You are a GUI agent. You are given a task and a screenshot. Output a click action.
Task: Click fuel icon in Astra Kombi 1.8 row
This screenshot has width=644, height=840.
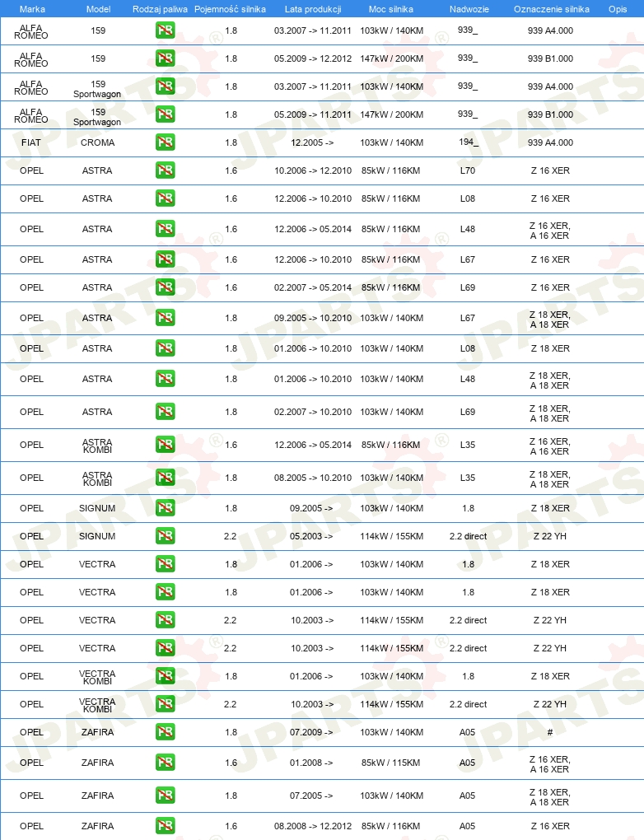(x=165, y=478)
